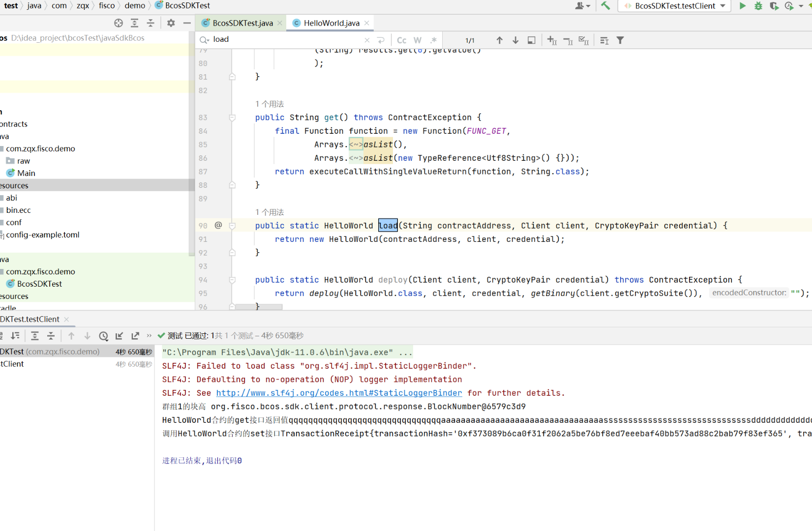Collapse the get() method fold marker at line 83

[232, 118]
